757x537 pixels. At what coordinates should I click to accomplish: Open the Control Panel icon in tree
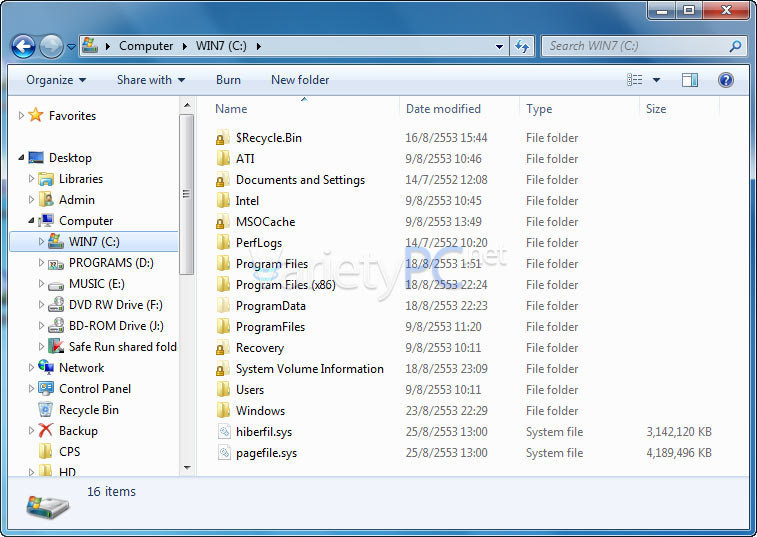[x=46, y=388]
